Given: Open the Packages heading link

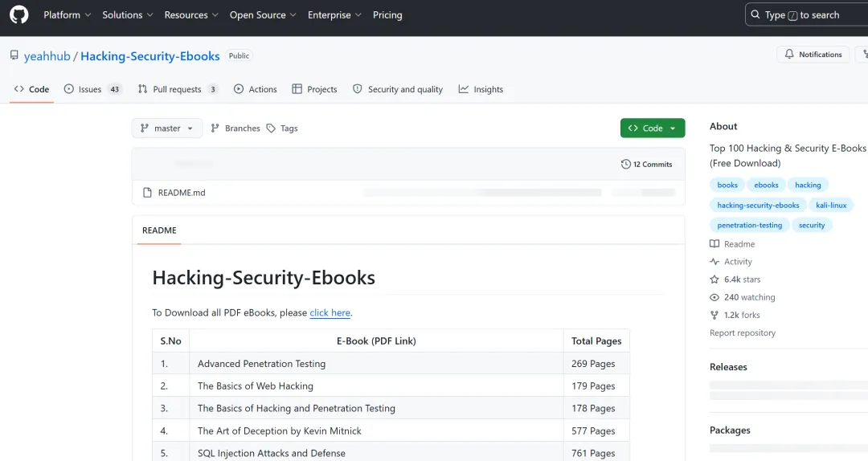Looking at the screenshot, I should click(x=730, y=430).
